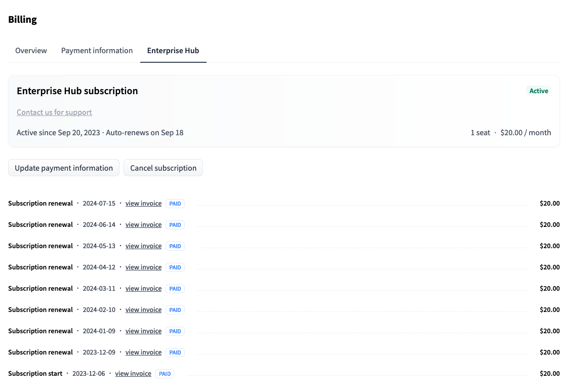Click the green Active status badge
This screenshot has height=392, width=568.
[539, 91]
